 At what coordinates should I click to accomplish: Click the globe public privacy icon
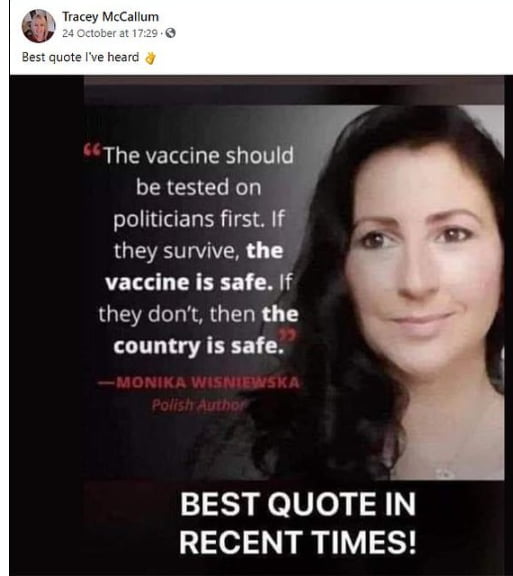[170, 33]
